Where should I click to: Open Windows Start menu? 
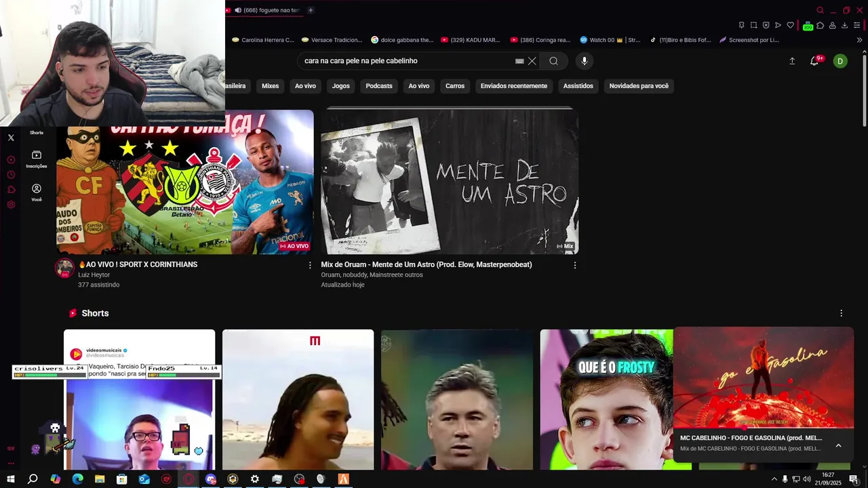point(11,479)
